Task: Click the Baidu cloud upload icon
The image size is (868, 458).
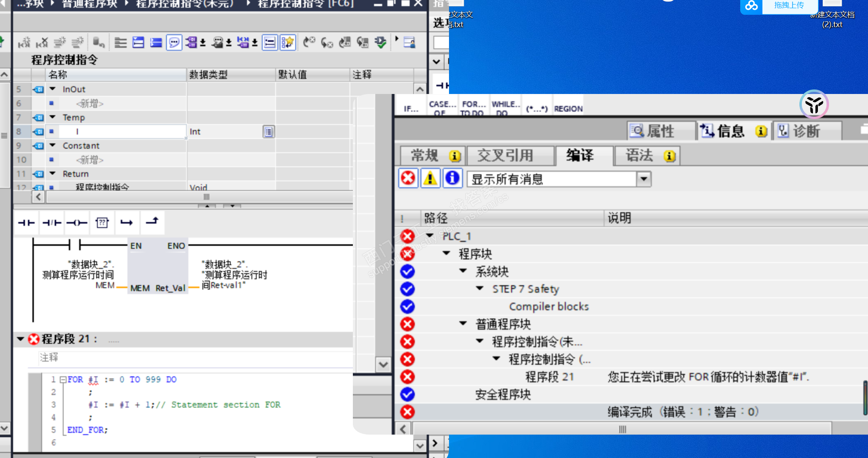Action: (751, 6)
